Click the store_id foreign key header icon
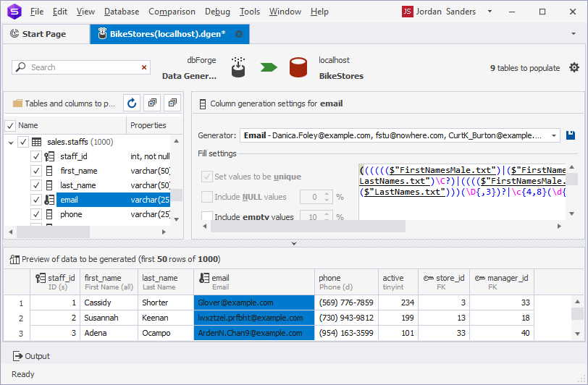 (x=429, y=278)
